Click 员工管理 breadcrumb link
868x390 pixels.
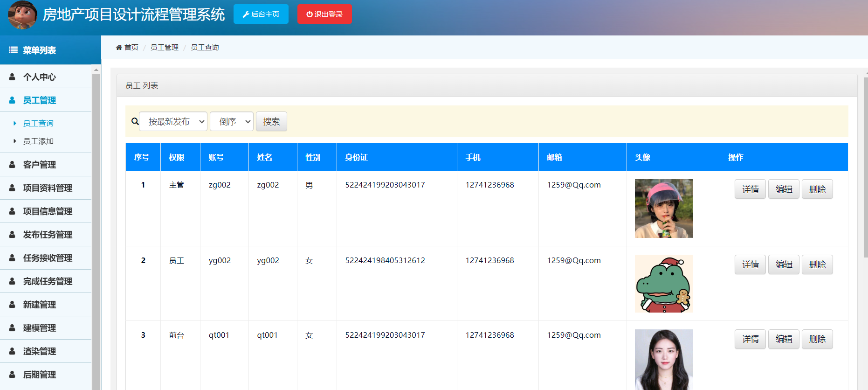point(165,47)
